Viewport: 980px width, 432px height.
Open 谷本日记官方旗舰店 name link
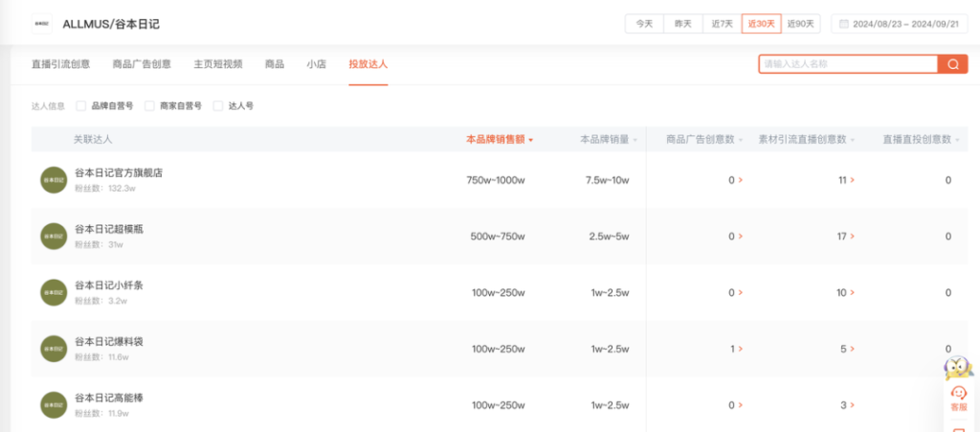pos(119,172)
